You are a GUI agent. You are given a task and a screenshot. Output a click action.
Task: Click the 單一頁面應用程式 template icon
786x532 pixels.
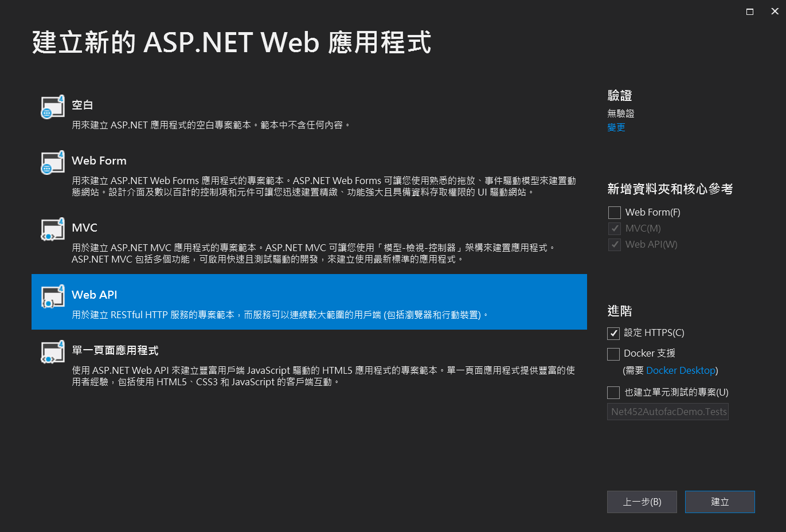pos(52,353)
